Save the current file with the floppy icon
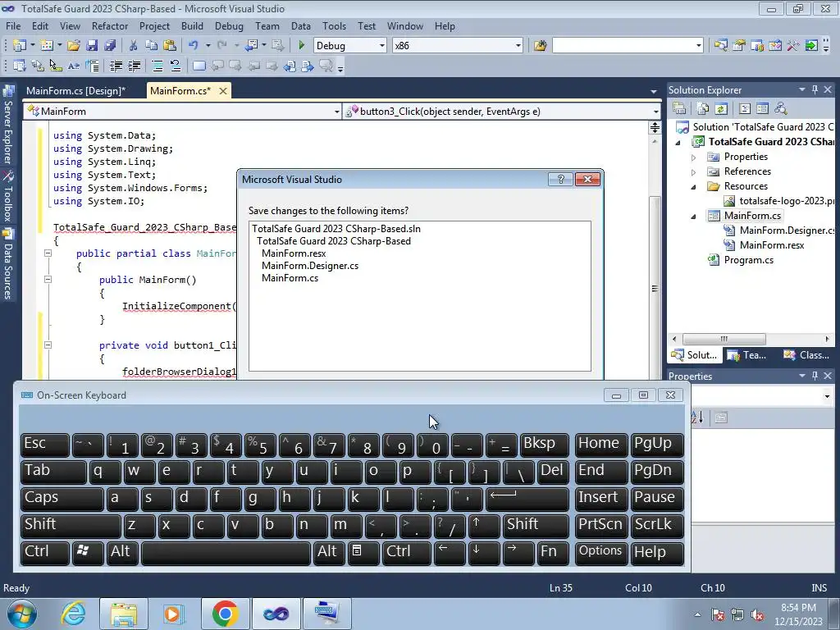 92,46
